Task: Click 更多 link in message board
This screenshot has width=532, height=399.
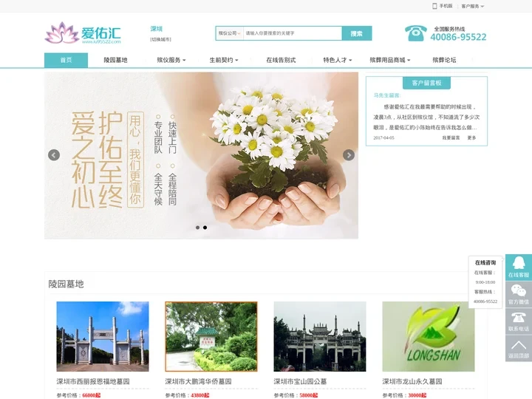Action: pos(471,137)
